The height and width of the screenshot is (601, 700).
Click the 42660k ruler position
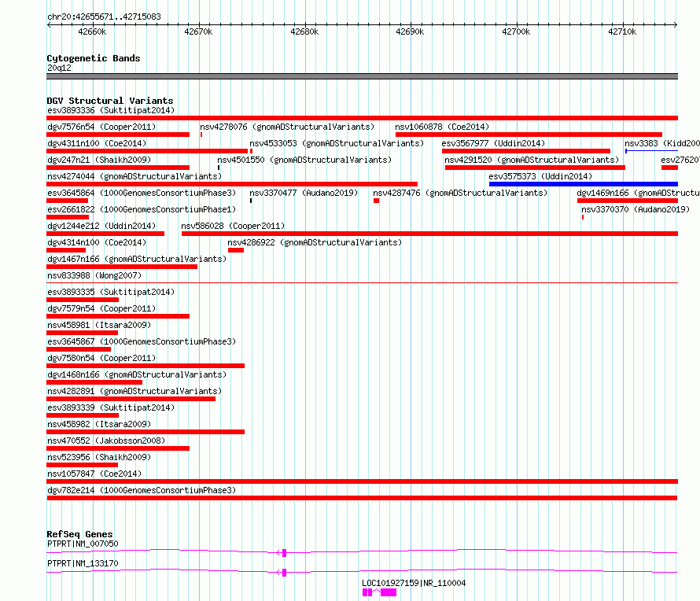[x=92, y=31]
